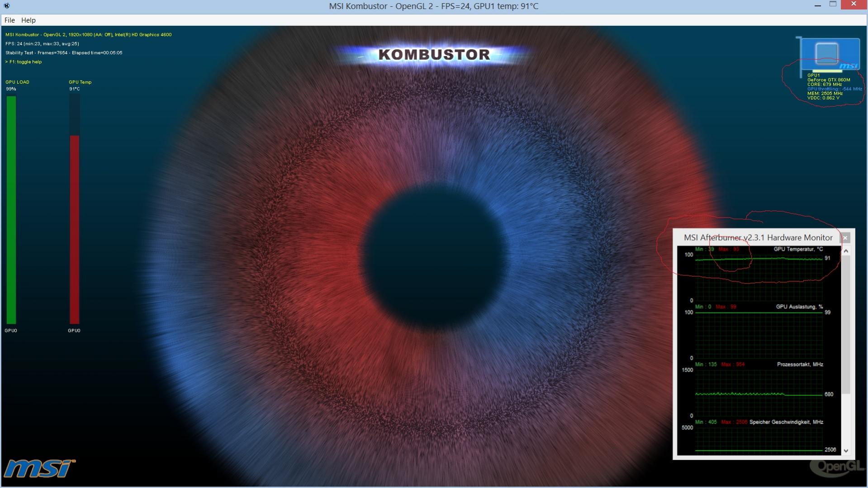The image size is (868, 488).
Task: Maximize the MSI Kombustor window
Action: point(833,5)
